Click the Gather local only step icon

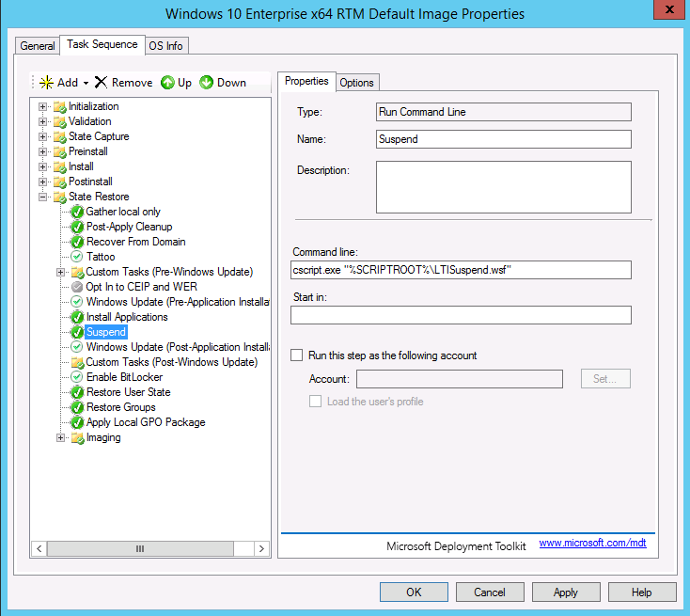[77, 212]
